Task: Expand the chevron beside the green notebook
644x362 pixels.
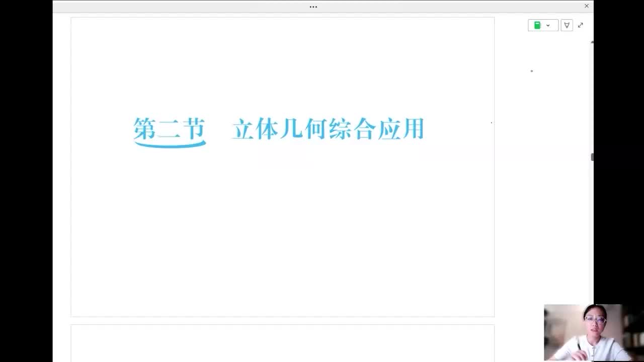Action: [x=548, y=26]
